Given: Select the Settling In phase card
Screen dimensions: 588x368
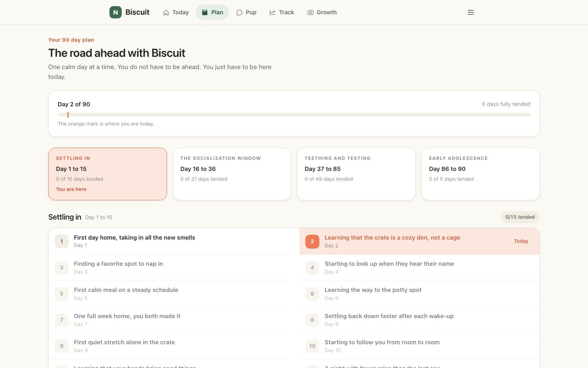Looking at the screenshot, I should coord(108,174).
